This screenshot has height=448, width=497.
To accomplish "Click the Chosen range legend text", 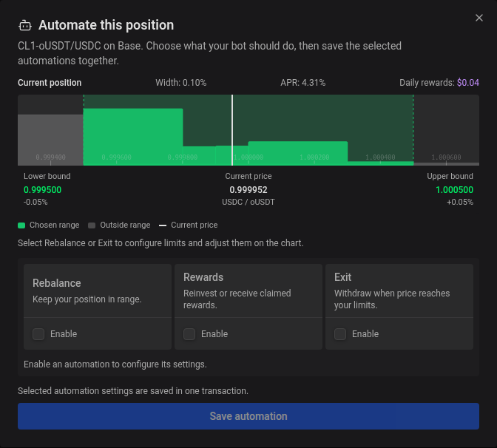I will [x=54, y=225].
